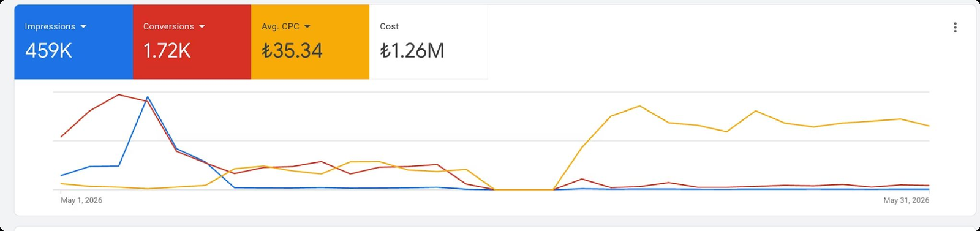Image resolution: width=980 pixels, height=231 pixels.
Task: Click the May 31, 2026 axis label
Action: 907,200
